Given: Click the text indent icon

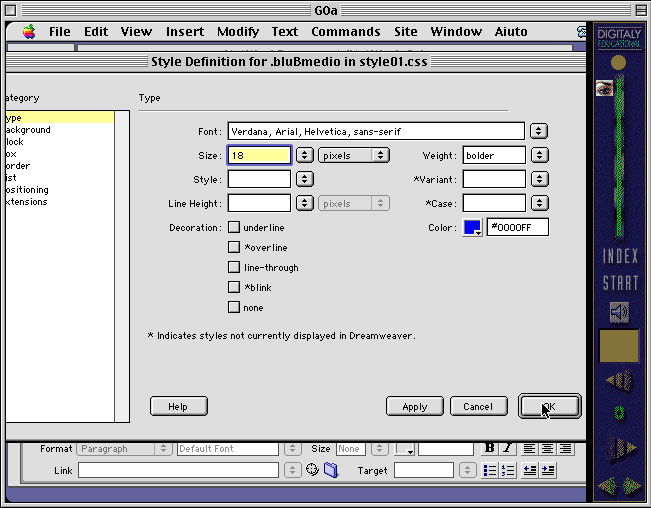Looking at the screenshot, I should coord(548,470).
